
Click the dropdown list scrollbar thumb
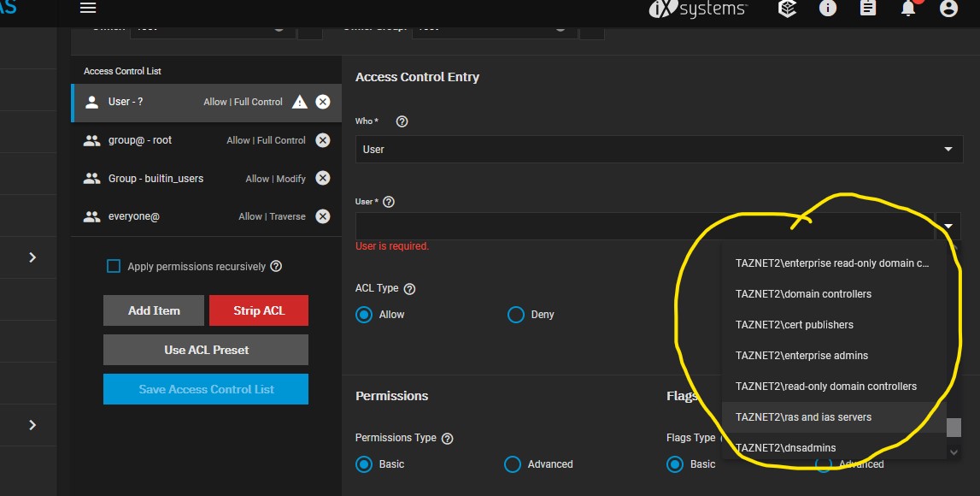click(x=954, y=428)
